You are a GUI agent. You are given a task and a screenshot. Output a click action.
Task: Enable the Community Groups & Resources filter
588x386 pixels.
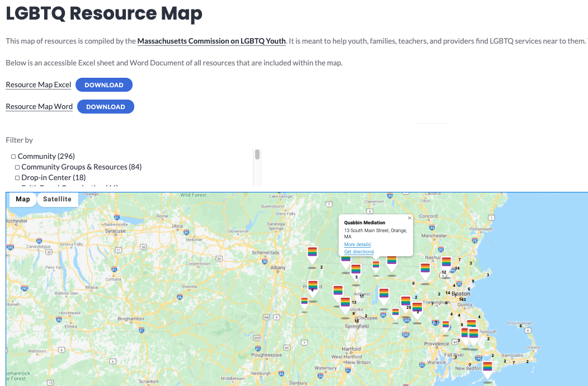[x=18, y=167]
